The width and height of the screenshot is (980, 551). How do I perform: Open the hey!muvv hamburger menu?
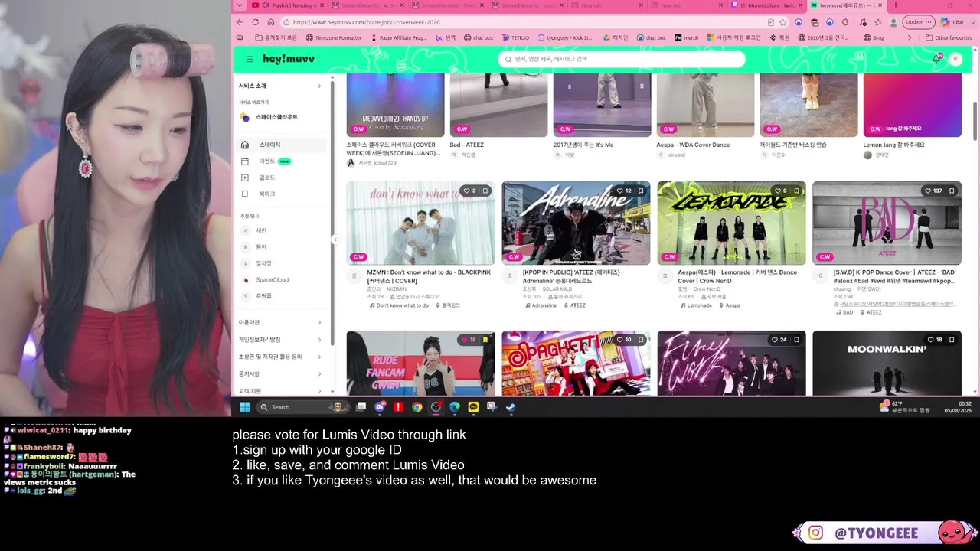click(x=250, y=59)
